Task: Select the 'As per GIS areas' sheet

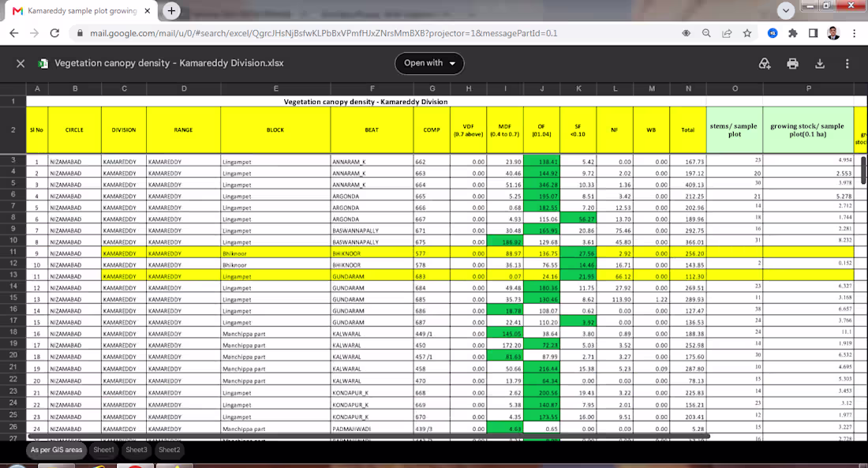Action: (x=57, y=450)
